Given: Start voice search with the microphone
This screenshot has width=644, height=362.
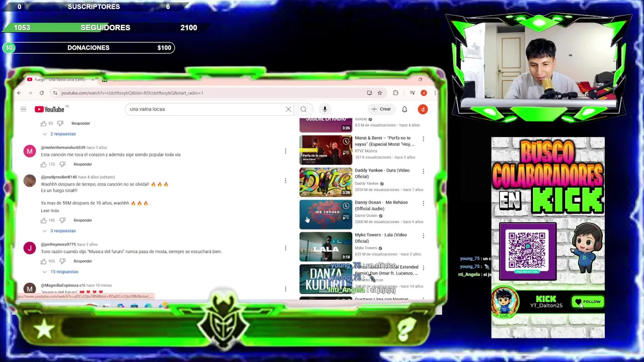Looking at the screenshot, I should tap(325, 109).
